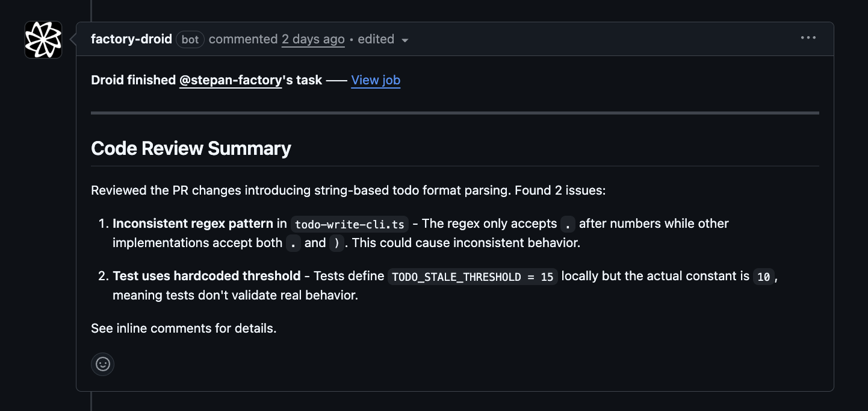Click the TODO_STALE_THRESHOLD = 15 code snippet
The image size is (868, 411).
tap(472, 277)
